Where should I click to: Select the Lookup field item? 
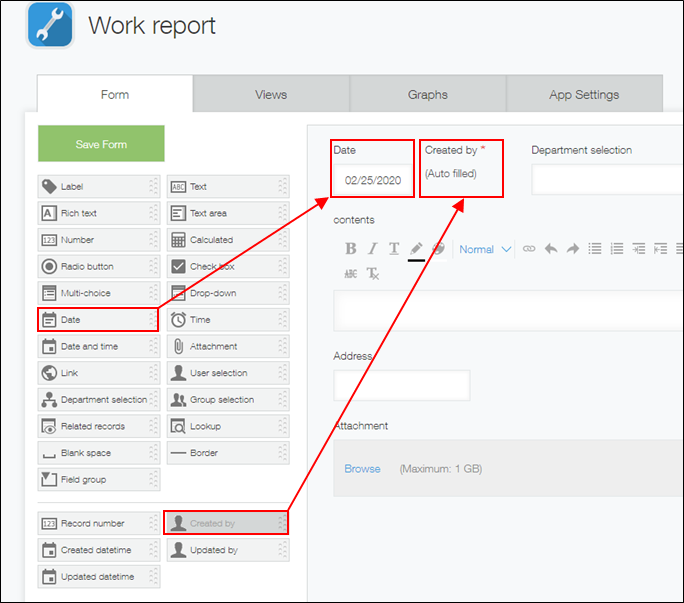(x=228, y=426)
